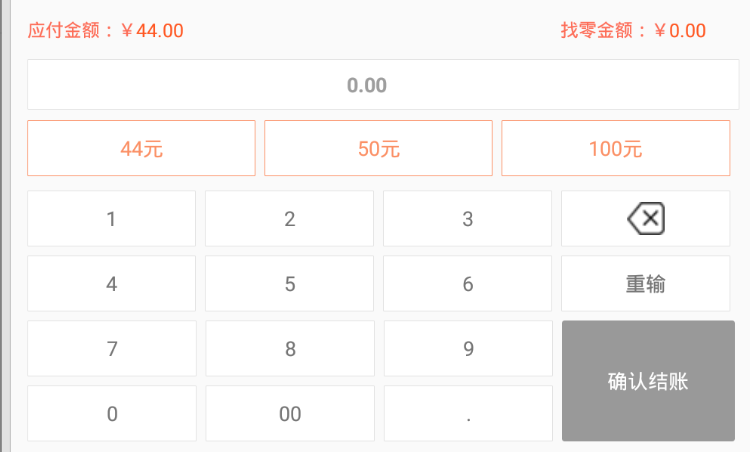Image resolution: width=750 pixels, height=452 pixels.
Task: Hit the number 4 key
Action: [111, 284]
